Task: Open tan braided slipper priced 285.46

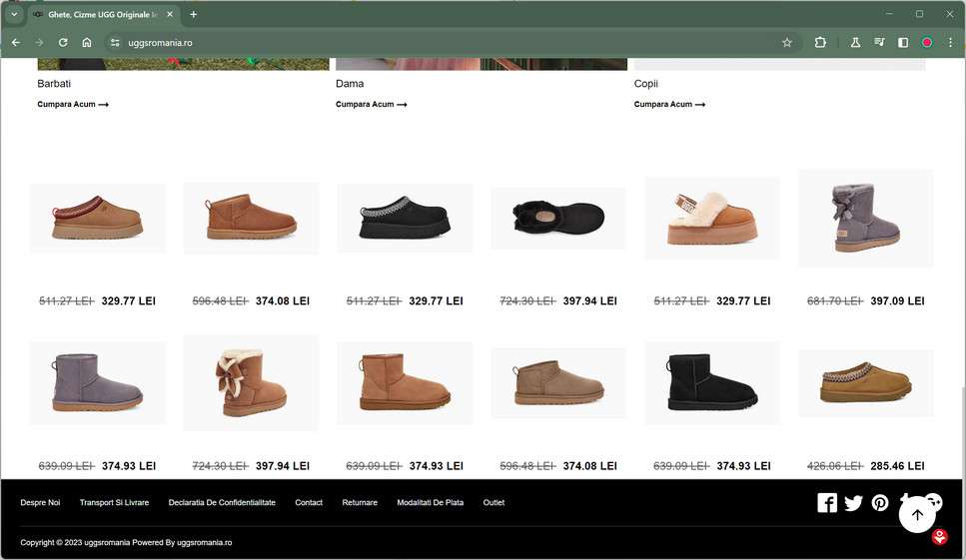Action: [865, 382]
